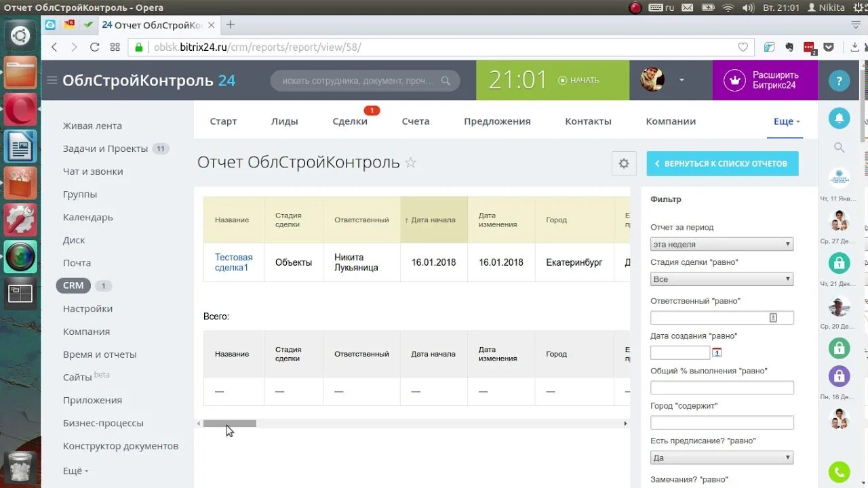This screenshot has height=488, width=868.
Task: Open the Компании tab
Action: (671, 121)
